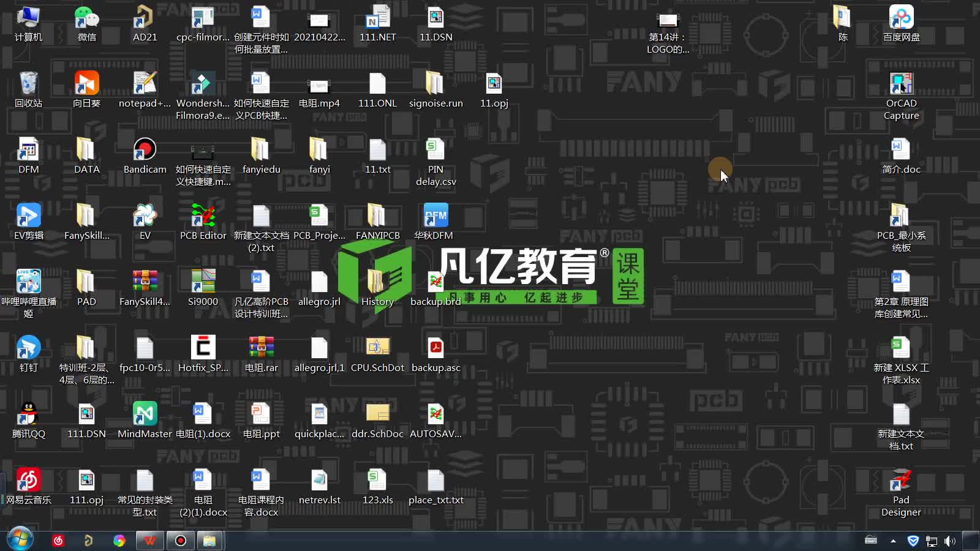Select the PCB Editor shortcut icon
The height and width of the screenshot is (551, 980).
(203, 217)
